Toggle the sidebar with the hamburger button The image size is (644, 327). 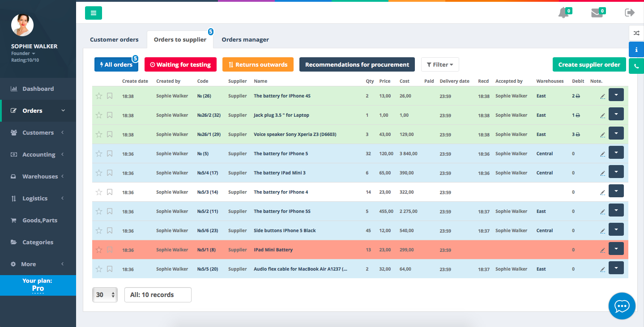(x=94, y=13)
